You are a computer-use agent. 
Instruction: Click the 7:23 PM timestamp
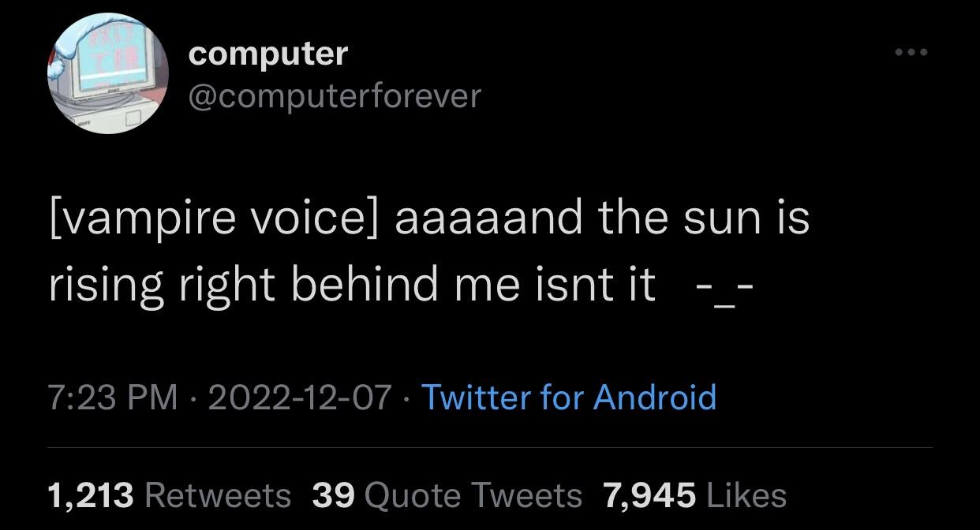[x=113, y=397]
